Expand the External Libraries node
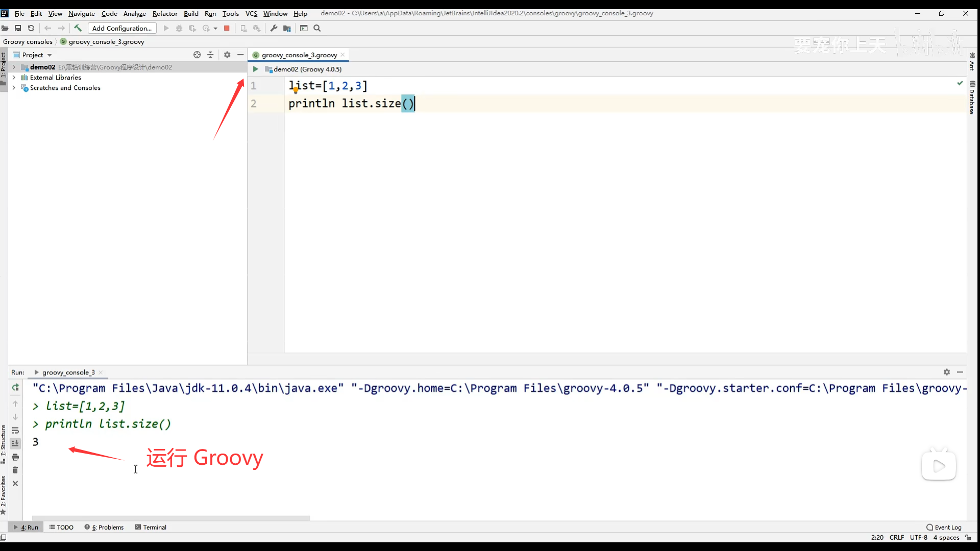This screenshot has height=551, width=980. pos(14,78)
